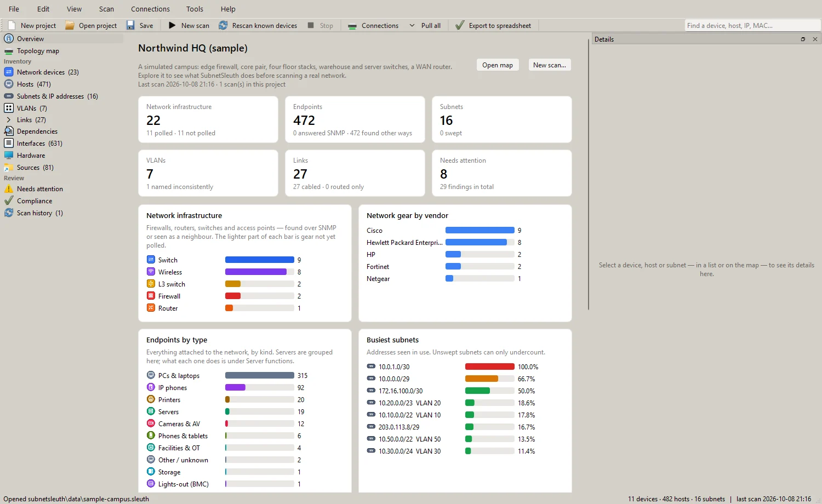Viewport: 822px width, 504px height.
Task: Open the Scan history sidebar icon
Action: click(9, 213)
